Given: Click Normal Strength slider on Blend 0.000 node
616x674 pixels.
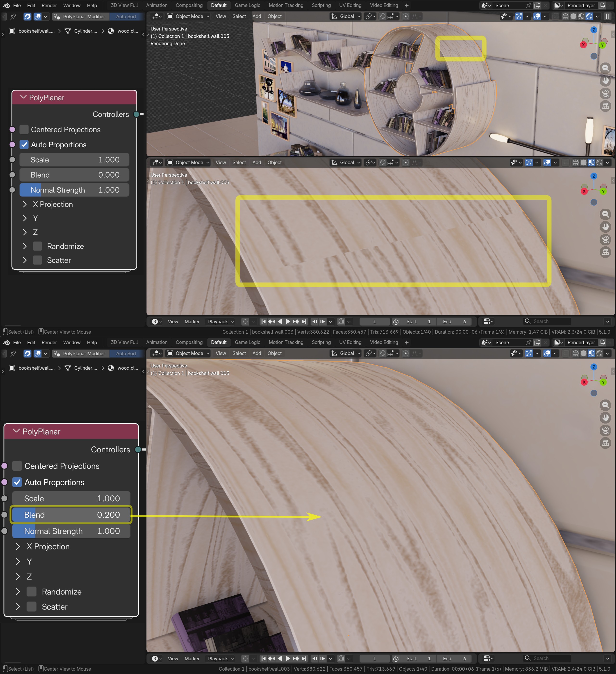Looking at the screenshot, I should coord(74,190).
